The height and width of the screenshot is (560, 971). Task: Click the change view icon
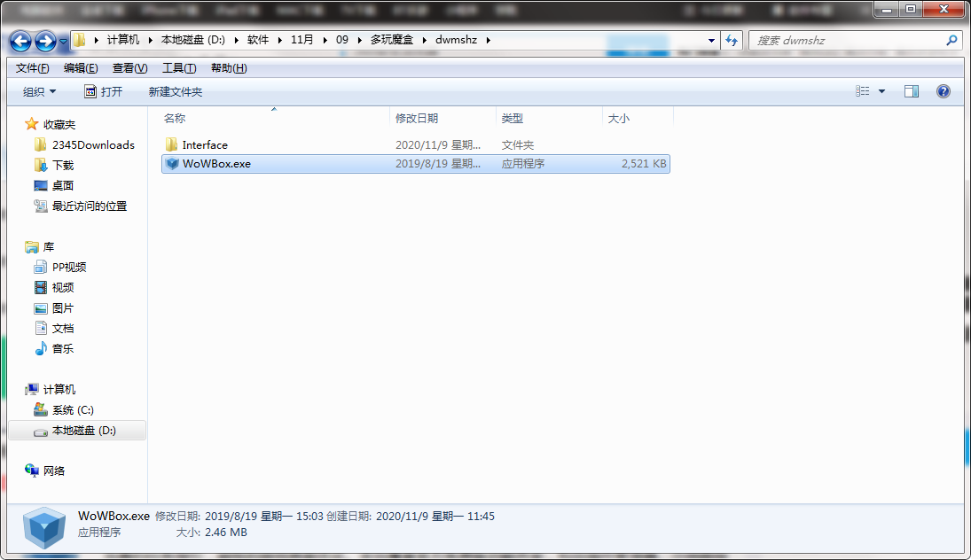pyautogui.click(x=863, y=91)
